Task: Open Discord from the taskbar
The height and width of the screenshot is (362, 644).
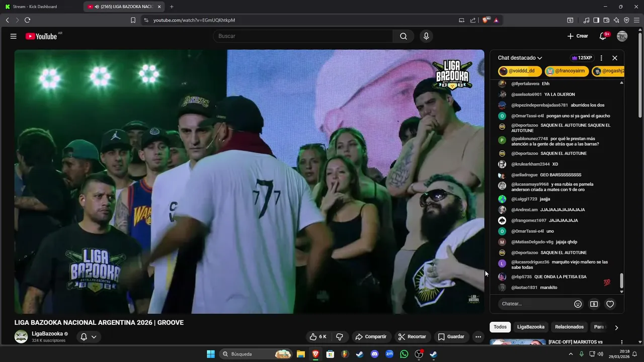Action: click(x=374, y=354)
